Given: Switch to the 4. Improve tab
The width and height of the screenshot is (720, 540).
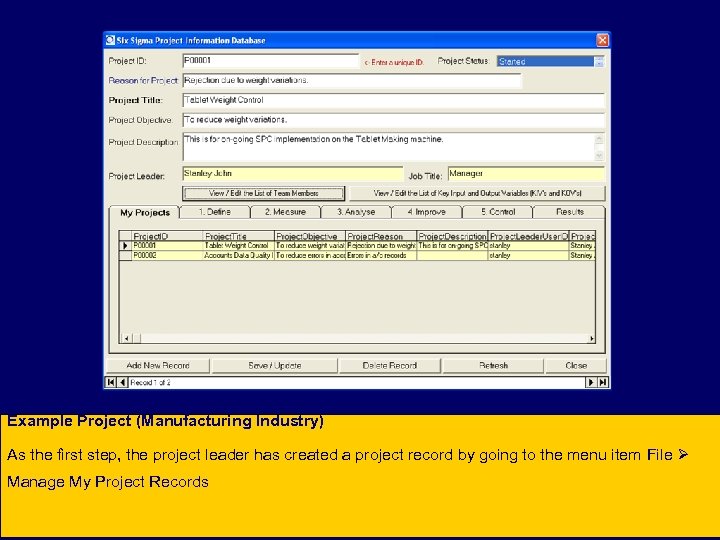Looking at the screenshot, I should [427, 212].
